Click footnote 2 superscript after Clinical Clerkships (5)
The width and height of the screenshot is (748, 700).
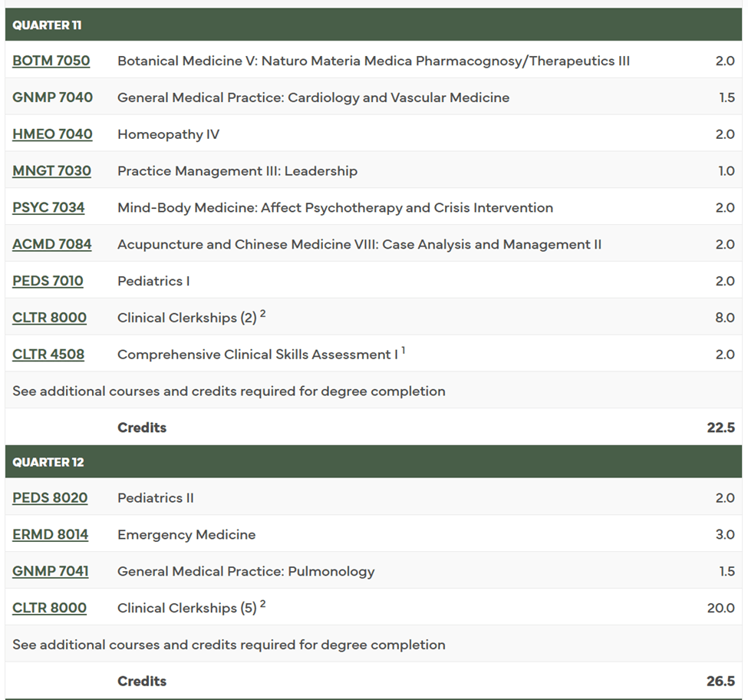(263, 604)
